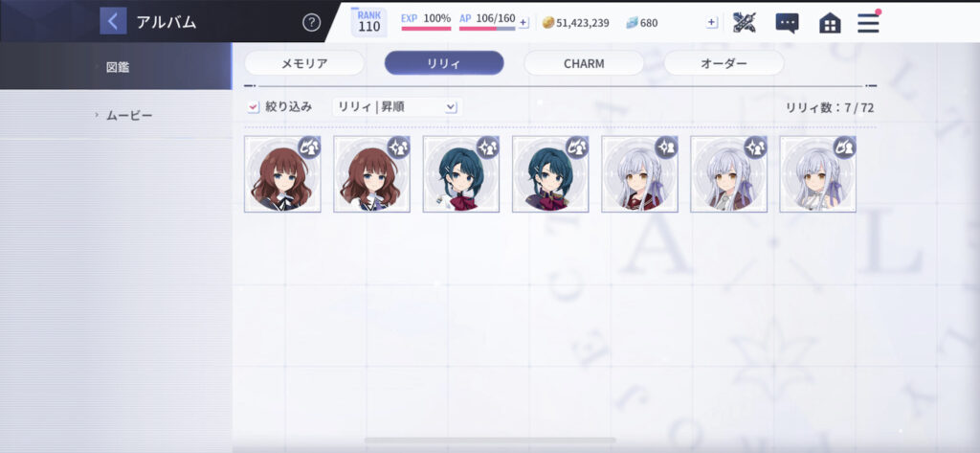
Task: Open the help question mark icon
Action: (x=311, y=23)
